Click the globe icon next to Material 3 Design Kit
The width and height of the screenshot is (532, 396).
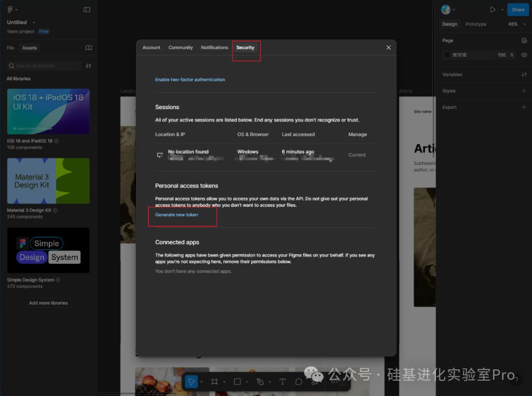click(55, 210)
